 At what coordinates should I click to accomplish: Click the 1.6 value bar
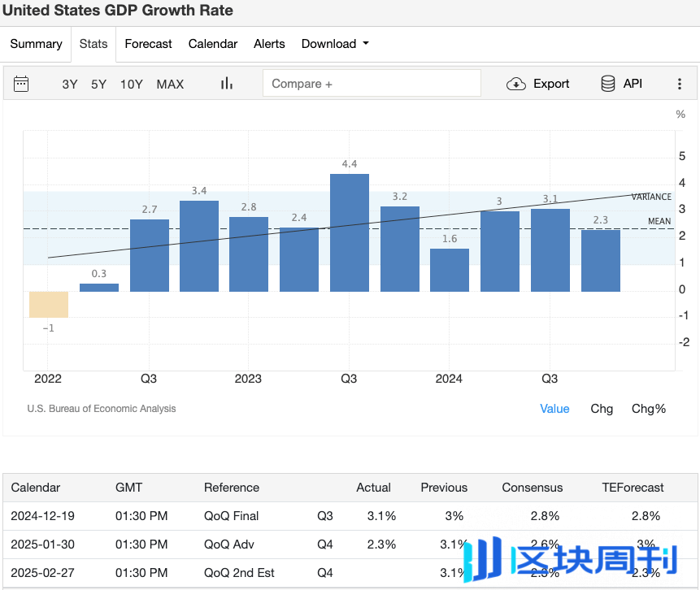(x=450, y=270)
